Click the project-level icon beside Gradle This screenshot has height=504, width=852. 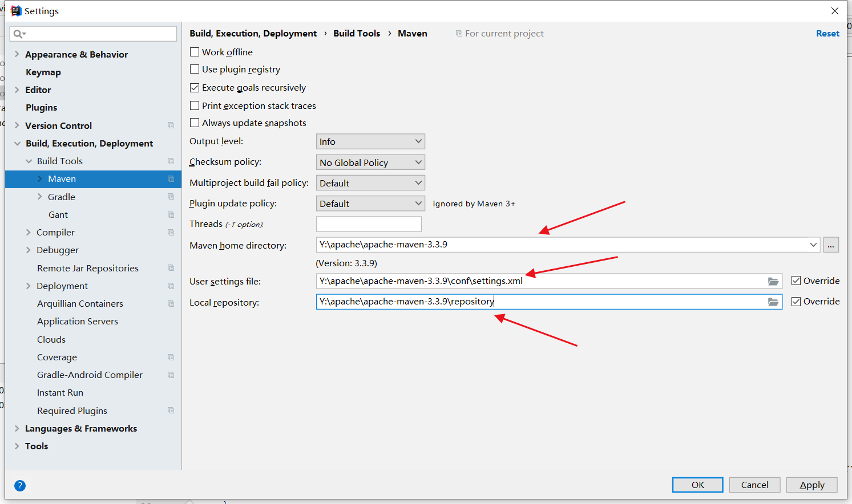tap(171, 197)
